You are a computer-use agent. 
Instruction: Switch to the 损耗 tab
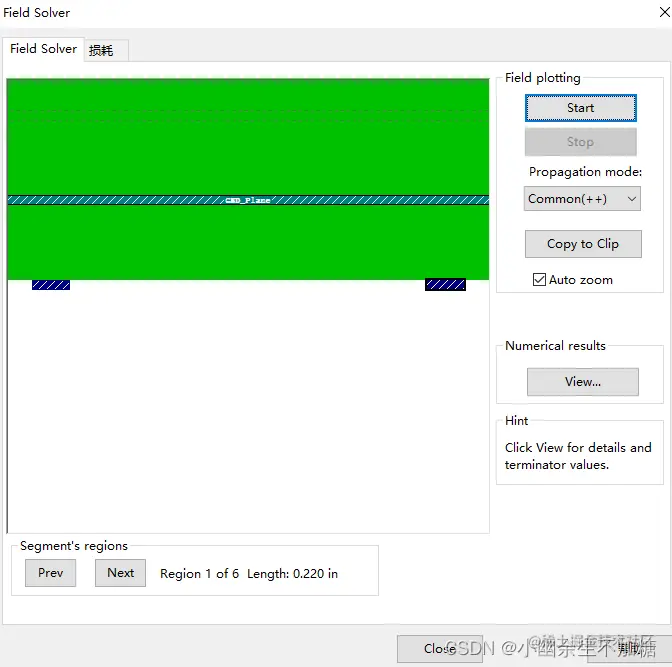pyautogui.click(x=105, y=51)
